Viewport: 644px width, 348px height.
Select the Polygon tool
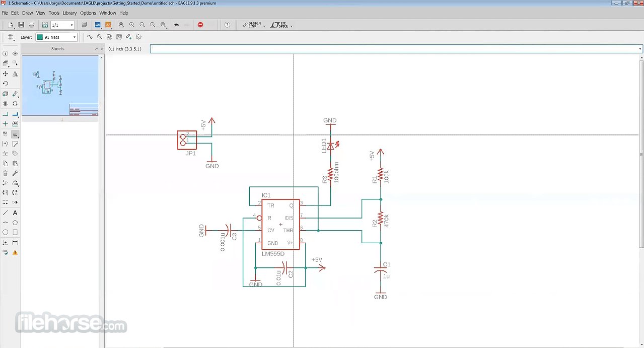pyautogui.click(x=15, y=223)
